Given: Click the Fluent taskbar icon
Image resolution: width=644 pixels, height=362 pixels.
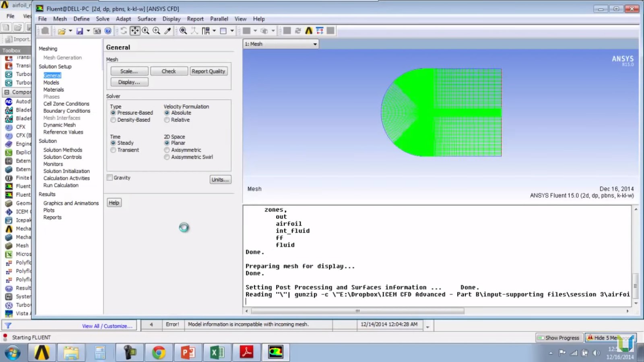Looking at the screenshot, I should 276,353.
